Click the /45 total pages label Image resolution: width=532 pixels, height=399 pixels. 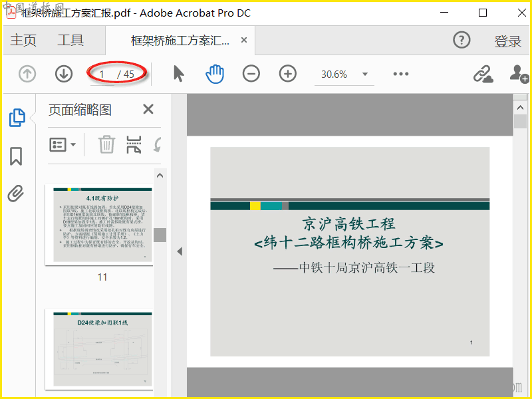pos(126,74)
